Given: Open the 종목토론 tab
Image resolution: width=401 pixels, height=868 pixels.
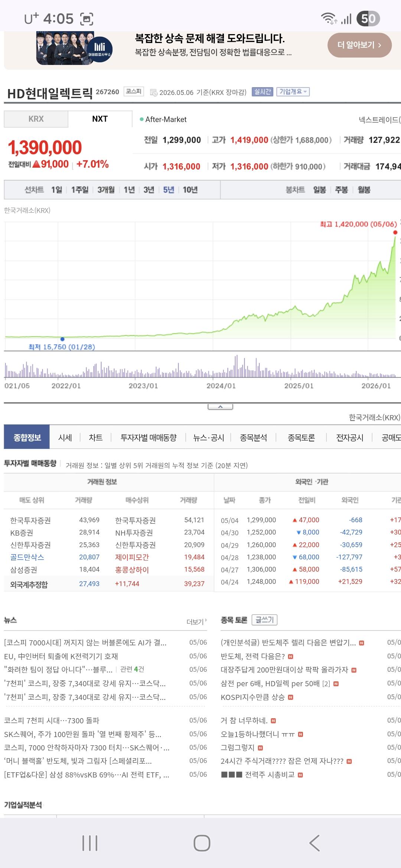Looking at the screenshot, I should tap(301, 438).
